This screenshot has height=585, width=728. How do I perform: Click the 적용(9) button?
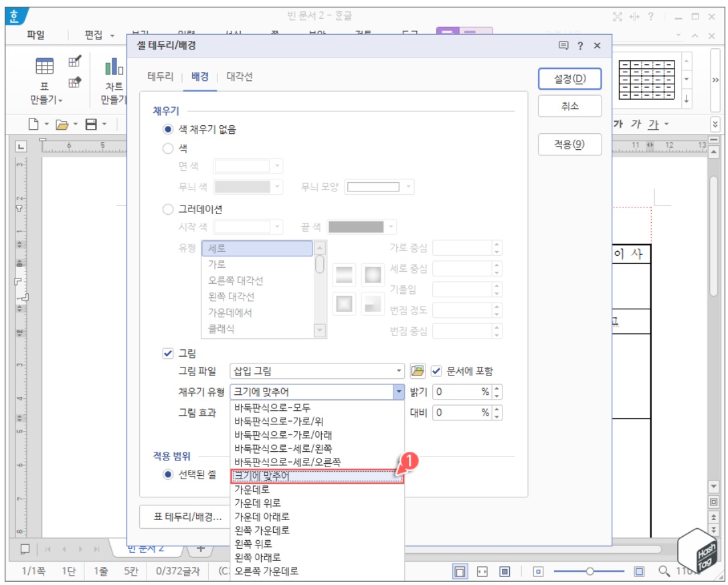tap(569, 145)
